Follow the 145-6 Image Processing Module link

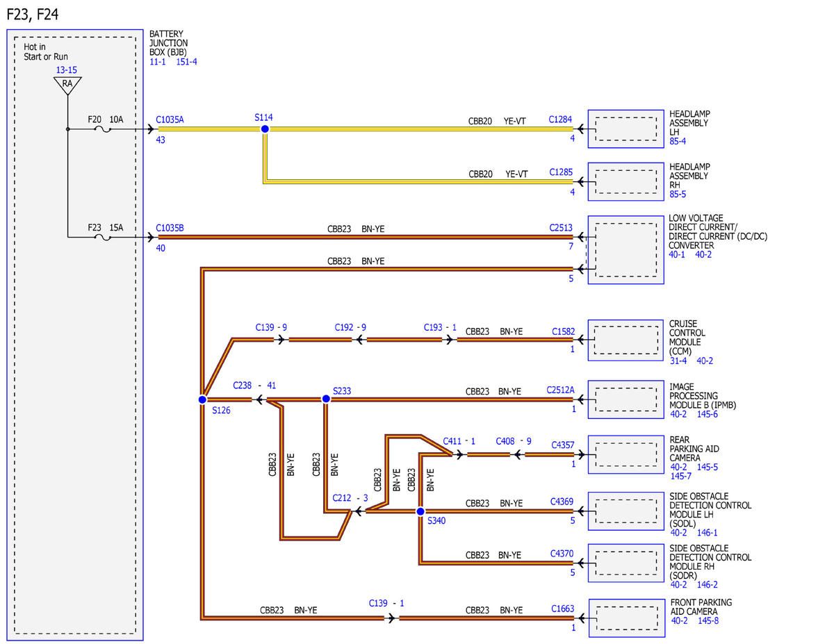click(x=708, y=415)
